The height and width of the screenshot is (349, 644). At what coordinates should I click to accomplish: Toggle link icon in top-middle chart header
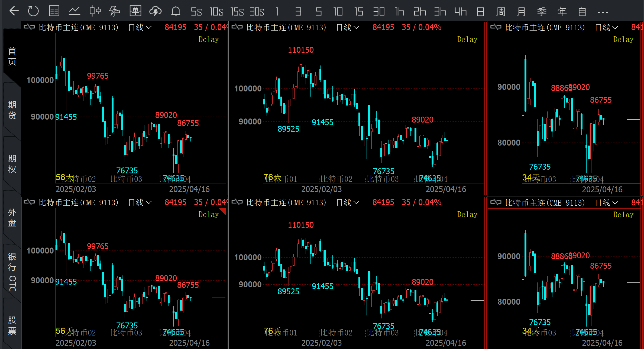pos(237,27)
